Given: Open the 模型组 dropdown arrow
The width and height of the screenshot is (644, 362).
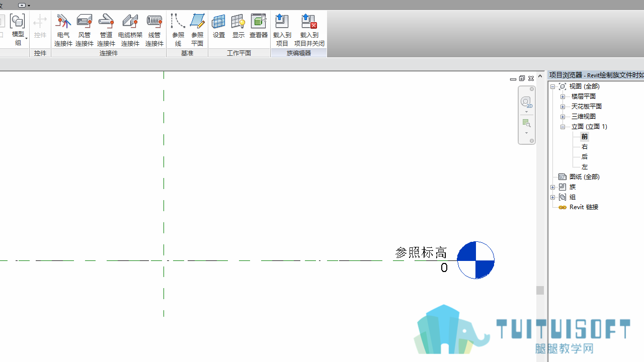Looking at the screenshot, I should pyautogui.click(x=26, y=39).
